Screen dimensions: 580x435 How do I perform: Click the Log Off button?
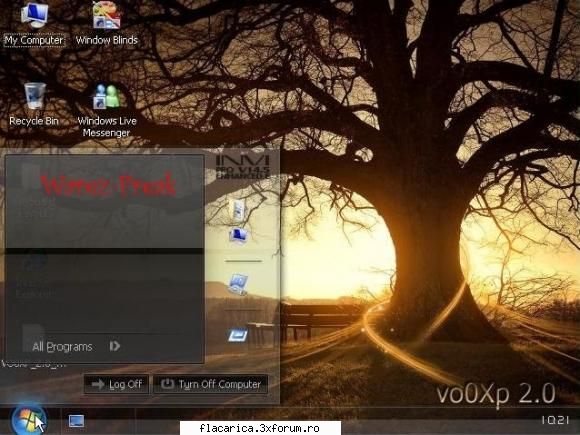pos(117,384)
